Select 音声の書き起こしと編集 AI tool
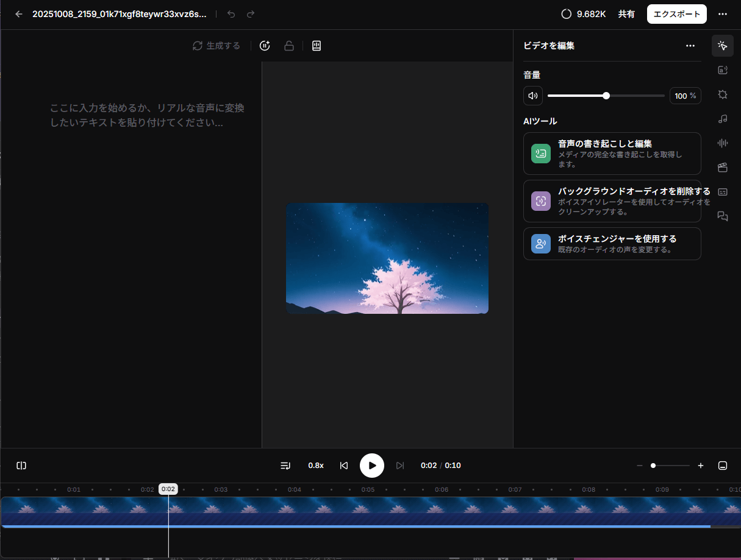The image size is (741, 560). [x=612, y=154]
